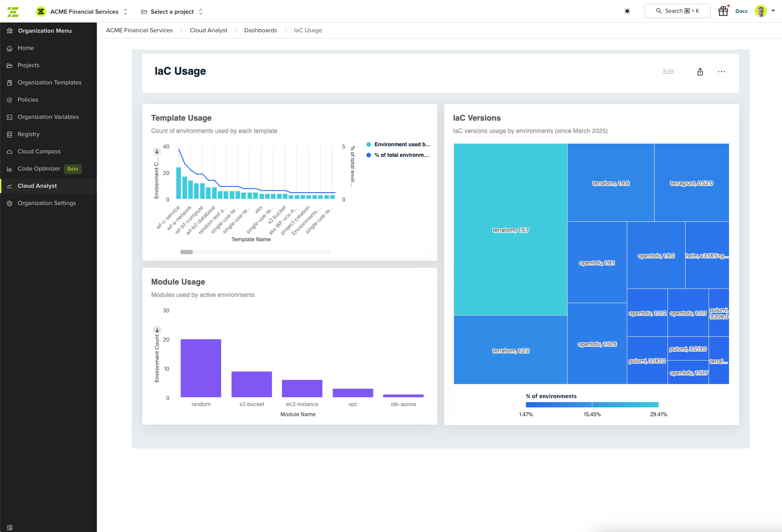Image resolution: width=782 pixels, height=532 pixels.
Task: Click the Template Usage chart sort arrow
Action: click(157, 152)
